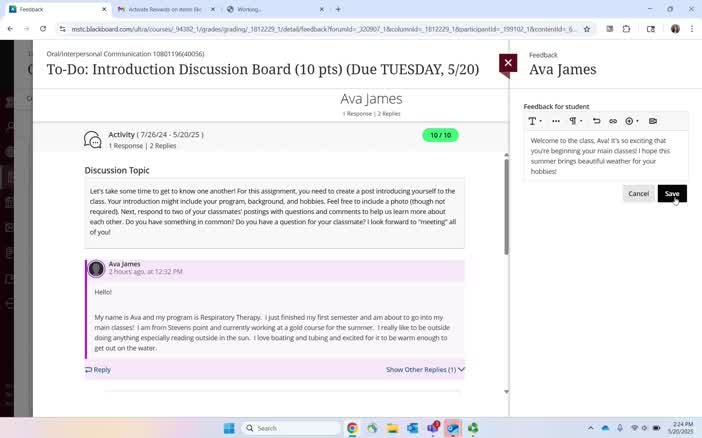The height and width of the screenshot is (438, 702).
Task: Open Microsoft Teams from the taskbar
Action: coord(433,428)
